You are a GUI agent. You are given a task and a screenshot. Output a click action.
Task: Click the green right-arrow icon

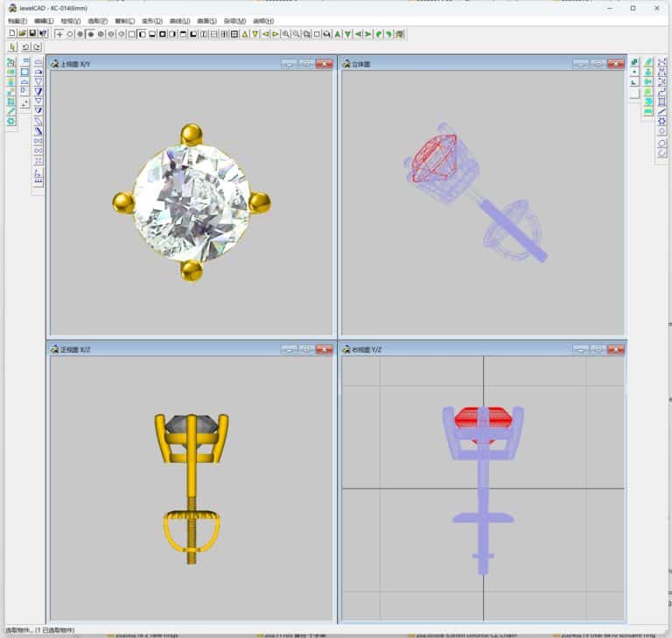[368, 34]
